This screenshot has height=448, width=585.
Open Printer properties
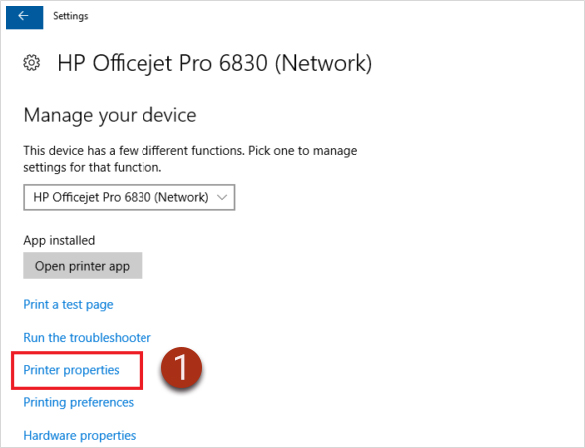point(71,370)
